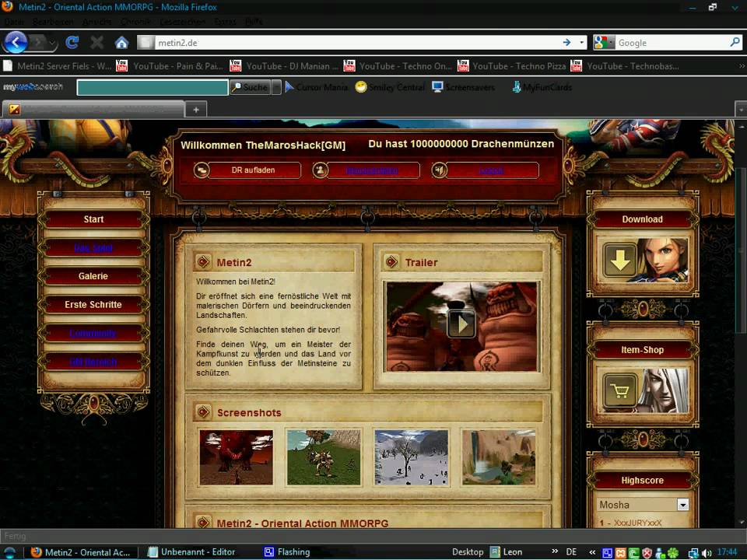Image resolution: width=747 pixels, height=560 pixels.
Task: Click the teal mywebsearch input field
Action: (153, 87)
